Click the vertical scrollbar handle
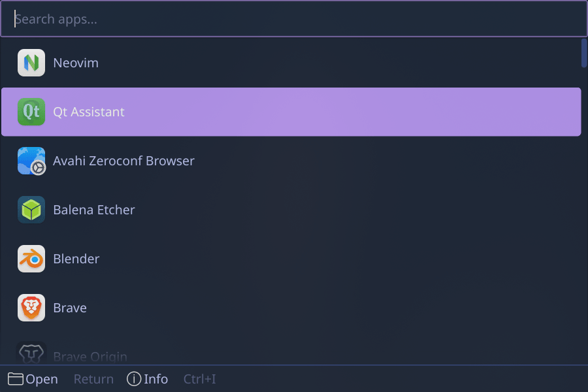Image resolution: width=588 pixels, height=392 pixels. (584, 53)
